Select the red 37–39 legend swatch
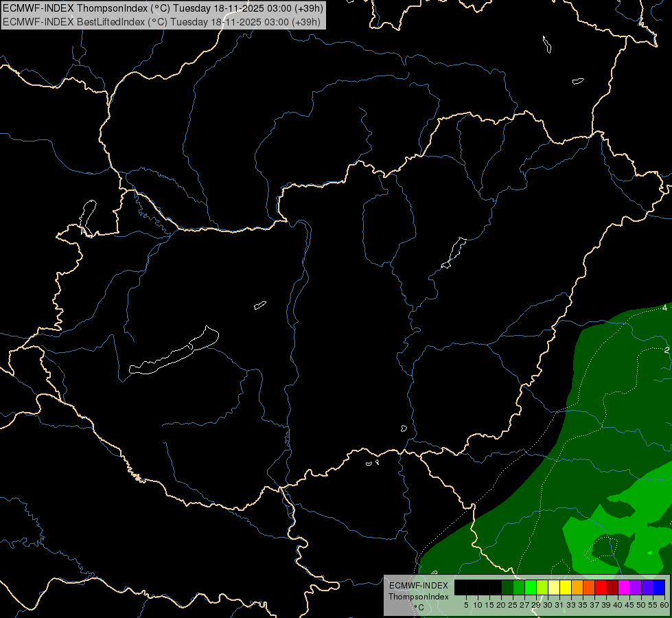This screenshot has width=672, height=618. coord(601,587)
